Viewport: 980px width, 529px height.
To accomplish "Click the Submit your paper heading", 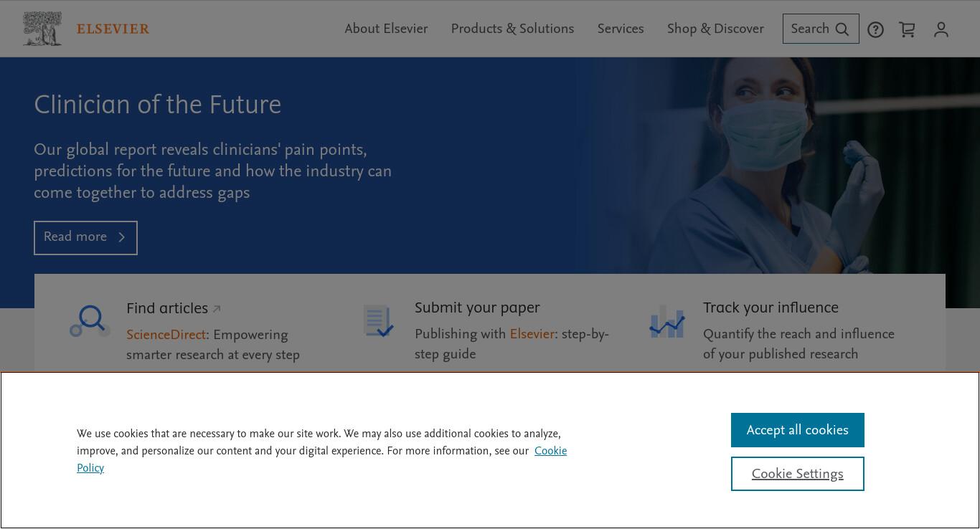I will click(x=477, y=308).
